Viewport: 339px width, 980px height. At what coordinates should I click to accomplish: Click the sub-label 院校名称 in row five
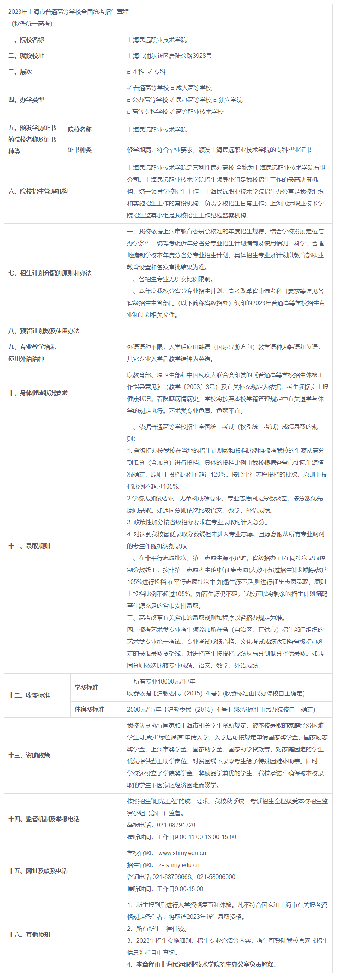point(79,130)
